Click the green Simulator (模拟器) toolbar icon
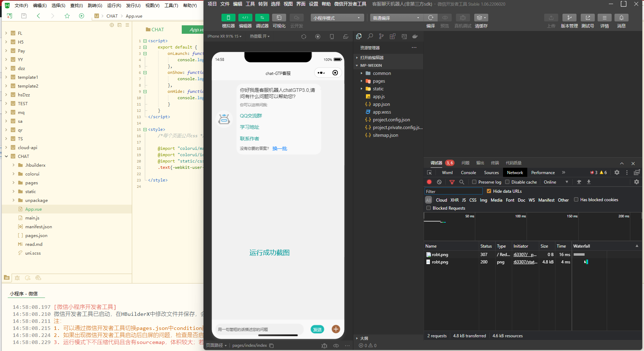The height and width of the screenshot is (351, 644). 228,18
